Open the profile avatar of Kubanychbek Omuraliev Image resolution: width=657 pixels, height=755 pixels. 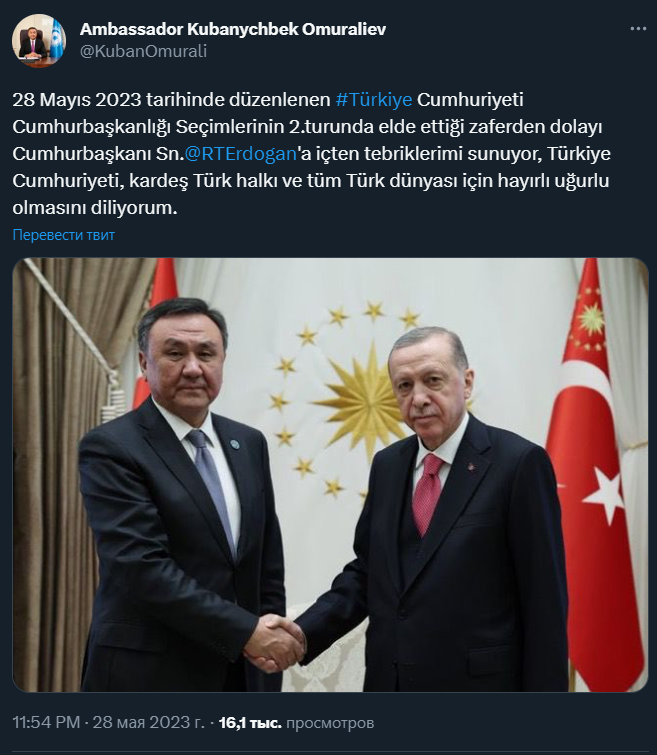coord(39,40)
